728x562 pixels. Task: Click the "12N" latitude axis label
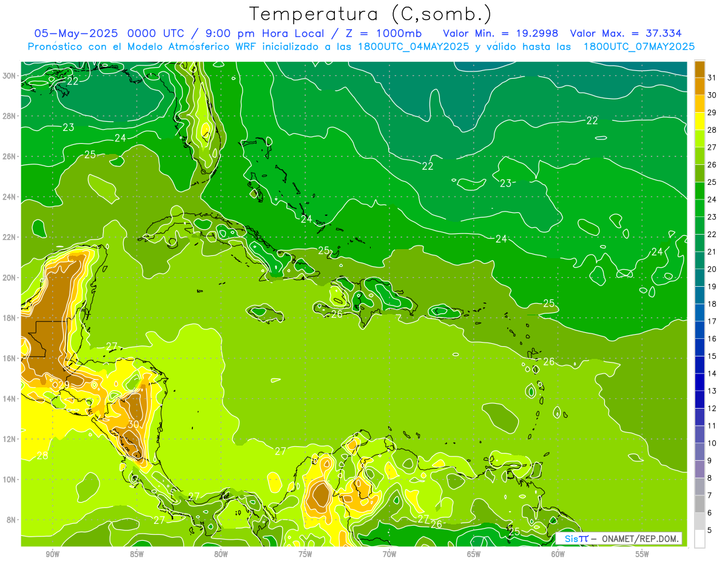coord(10,439)
